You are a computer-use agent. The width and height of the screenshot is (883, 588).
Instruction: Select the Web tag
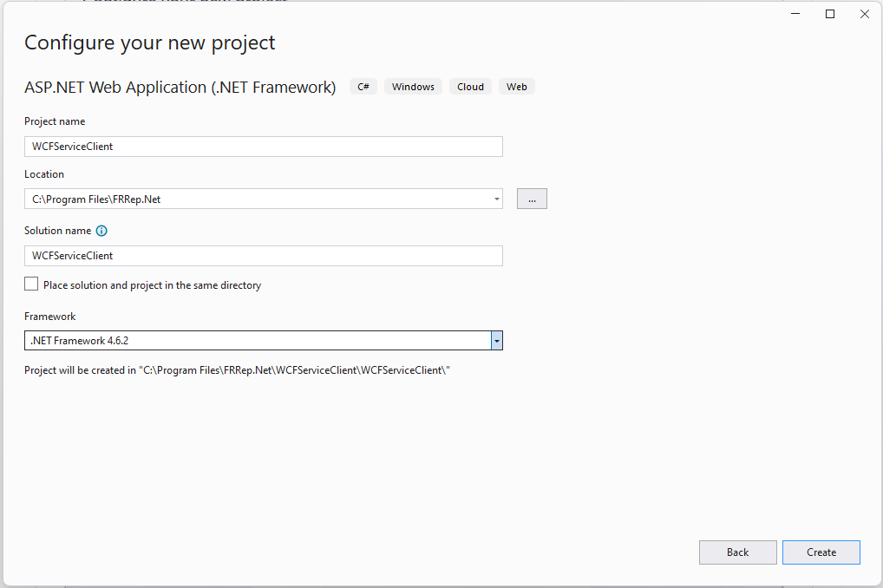pyautogui.click(x=516, y=87)
